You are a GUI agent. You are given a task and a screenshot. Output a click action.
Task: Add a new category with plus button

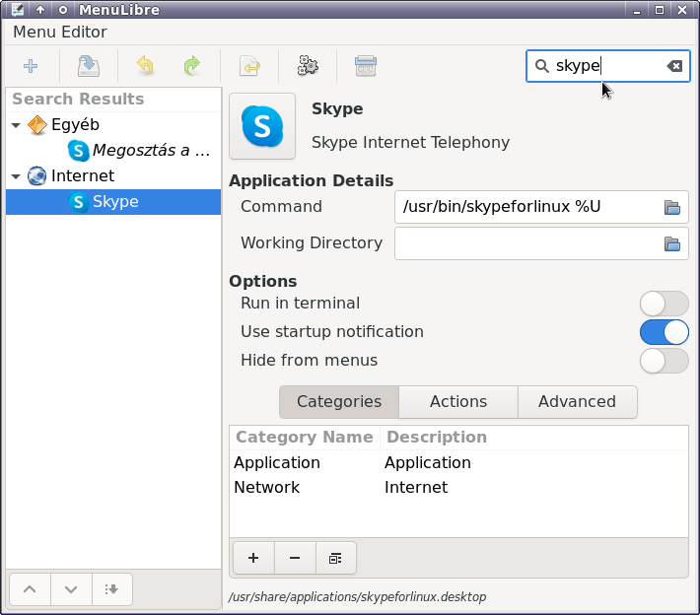253,558
